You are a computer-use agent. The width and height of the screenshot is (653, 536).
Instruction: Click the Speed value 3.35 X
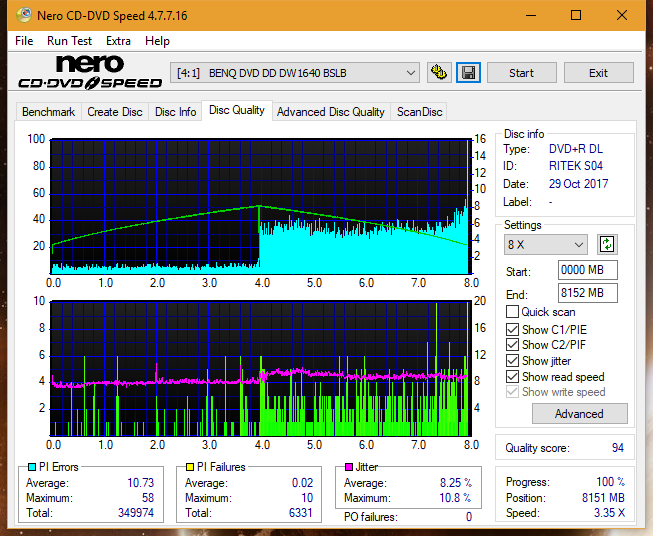click(x=609, y=513)
